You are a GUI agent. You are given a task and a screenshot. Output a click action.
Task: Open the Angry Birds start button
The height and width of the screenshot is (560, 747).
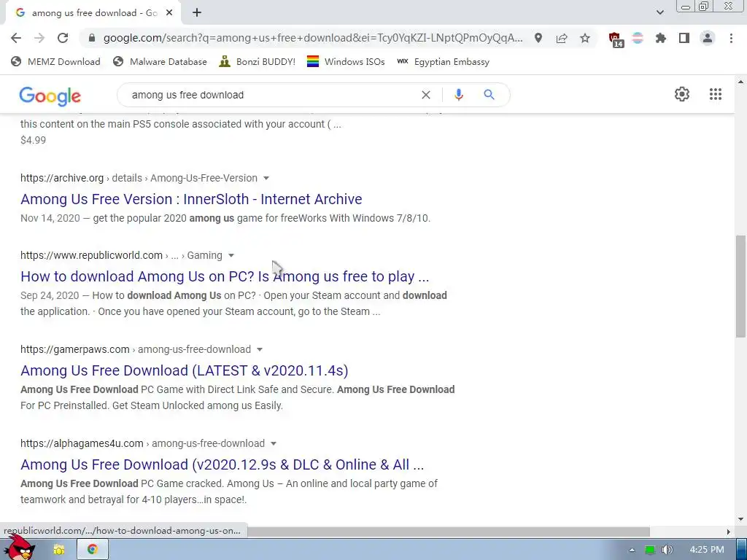(x=20, y=548)
